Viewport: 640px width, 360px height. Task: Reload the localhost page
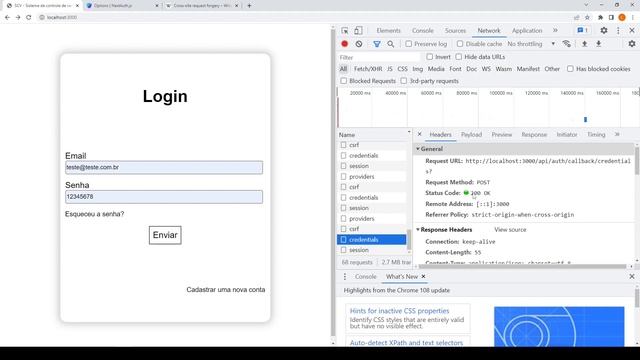[x=29, y=18]
